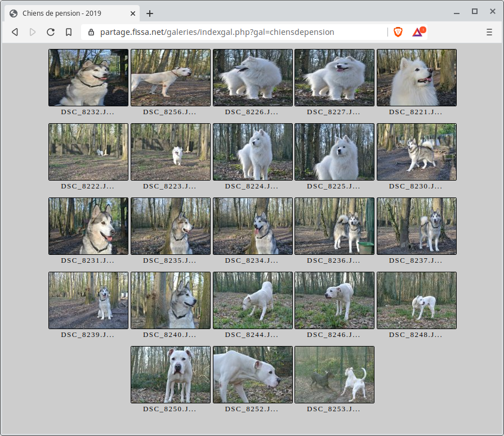
Task: Open thumbnail of DSC_8235 photo
Action: (x=171, y=226)
